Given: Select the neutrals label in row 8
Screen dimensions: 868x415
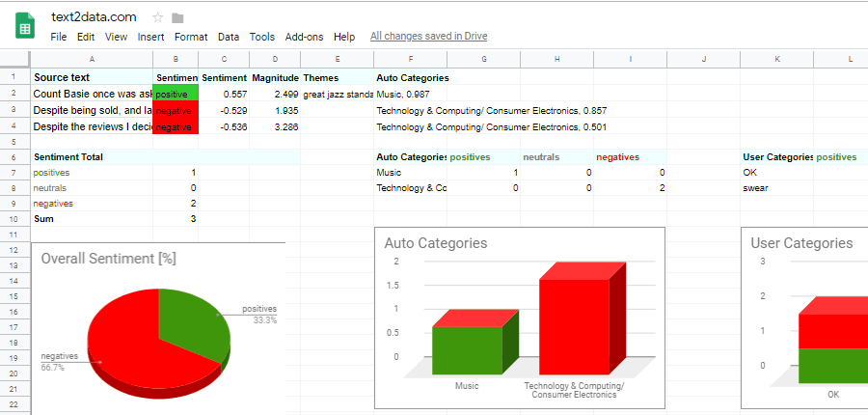Looking at the screenshot, I should click(x=92, y=188).
